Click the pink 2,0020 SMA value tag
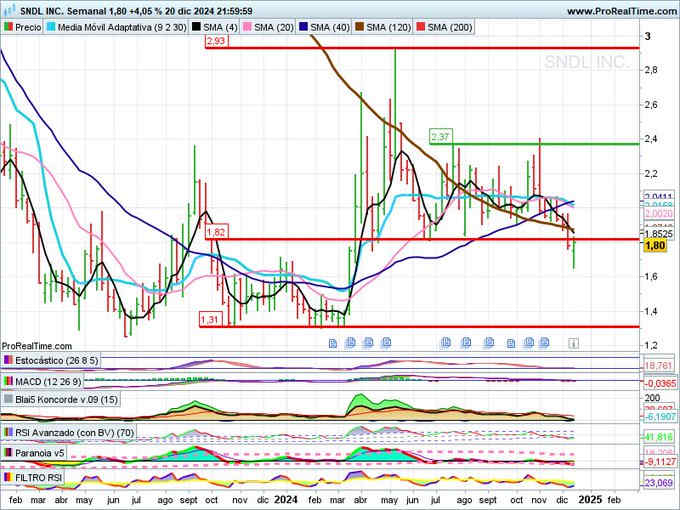 click(659, 214)
